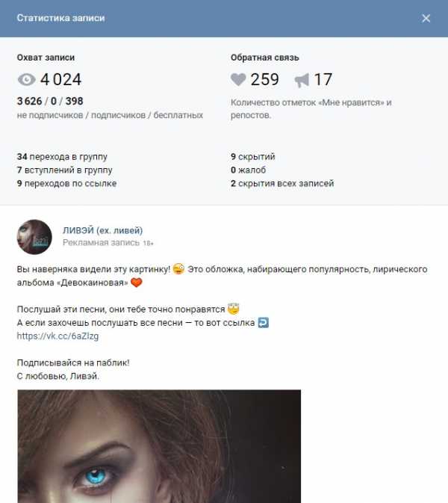Click the eye icon beside 4 024 reach
Screen dimensions: 448x503
[27, 79]
